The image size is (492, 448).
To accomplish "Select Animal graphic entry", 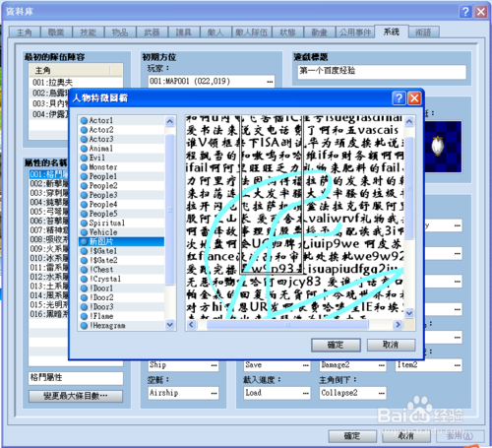I will click(x=121, y=149).
